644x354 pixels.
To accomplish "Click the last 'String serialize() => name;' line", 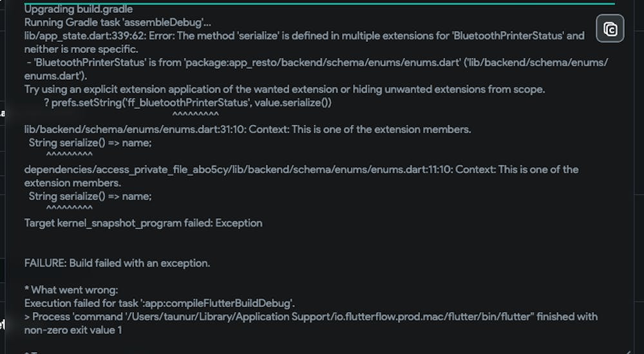I will [x=90, y=196].
